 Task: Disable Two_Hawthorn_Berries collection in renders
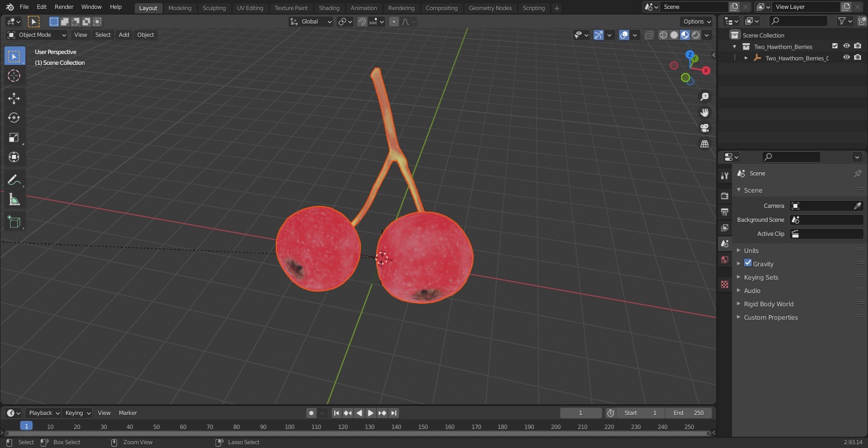858,46
